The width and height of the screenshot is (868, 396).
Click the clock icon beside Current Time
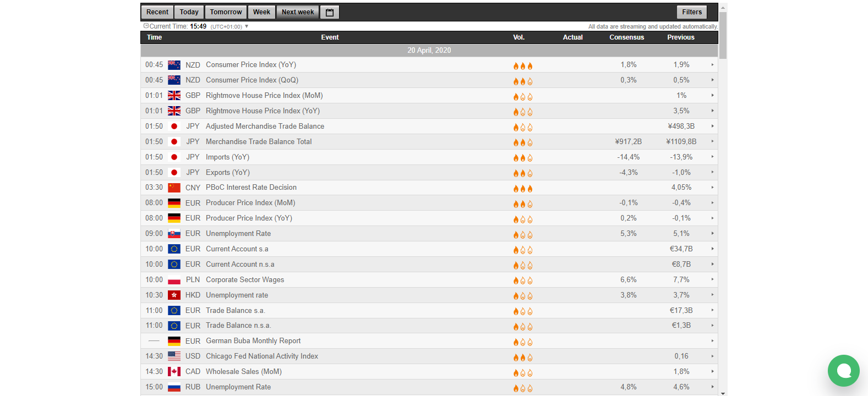point(146,26)
